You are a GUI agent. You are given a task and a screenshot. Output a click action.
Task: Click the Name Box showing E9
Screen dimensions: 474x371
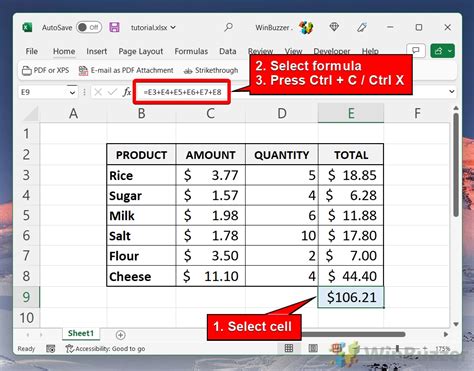point(43,92)
